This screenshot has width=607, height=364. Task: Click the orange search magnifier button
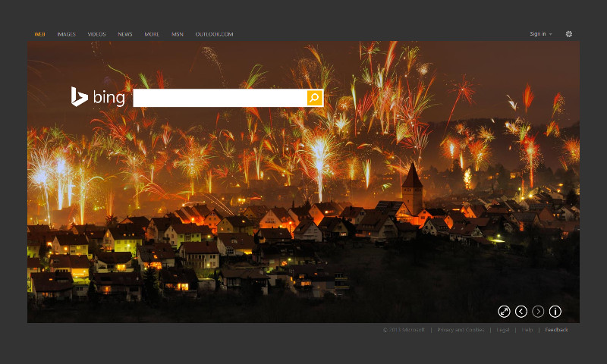315,98
